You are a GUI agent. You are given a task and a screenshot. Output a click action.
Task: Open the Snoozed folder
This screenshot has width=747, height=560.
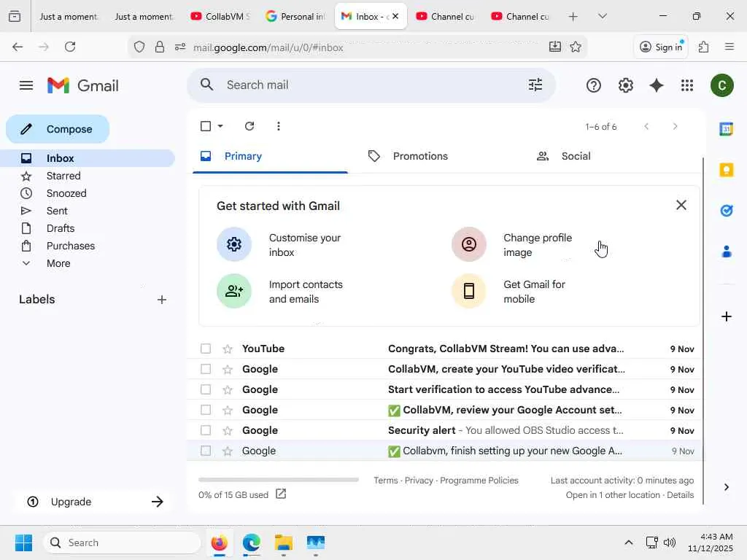click(66, 193)
